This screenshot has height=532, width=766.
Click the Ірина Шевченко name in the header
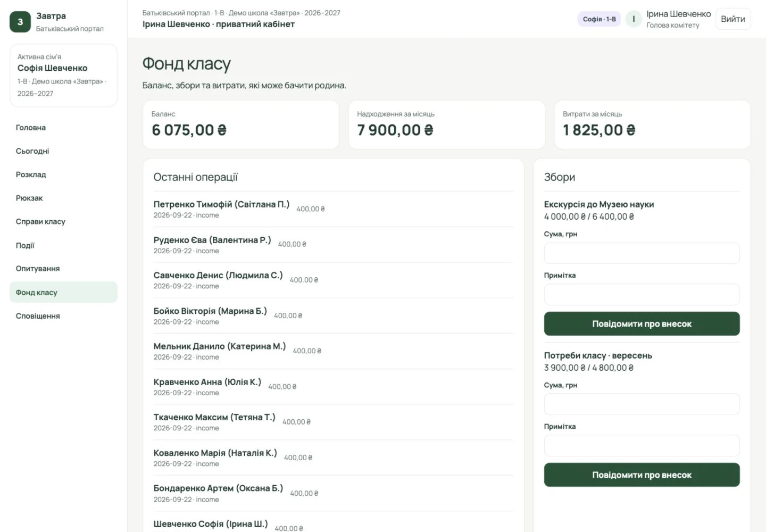point(678,14)
